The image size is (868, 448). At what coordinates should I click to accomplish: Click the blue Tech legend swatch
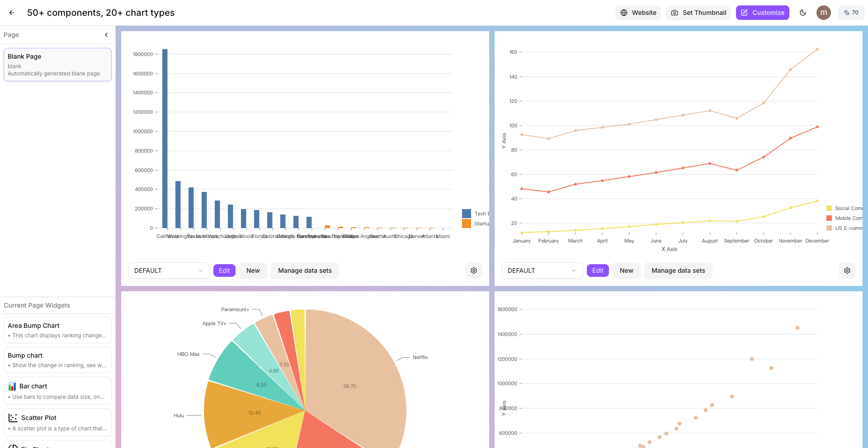(x=467, y=214)
